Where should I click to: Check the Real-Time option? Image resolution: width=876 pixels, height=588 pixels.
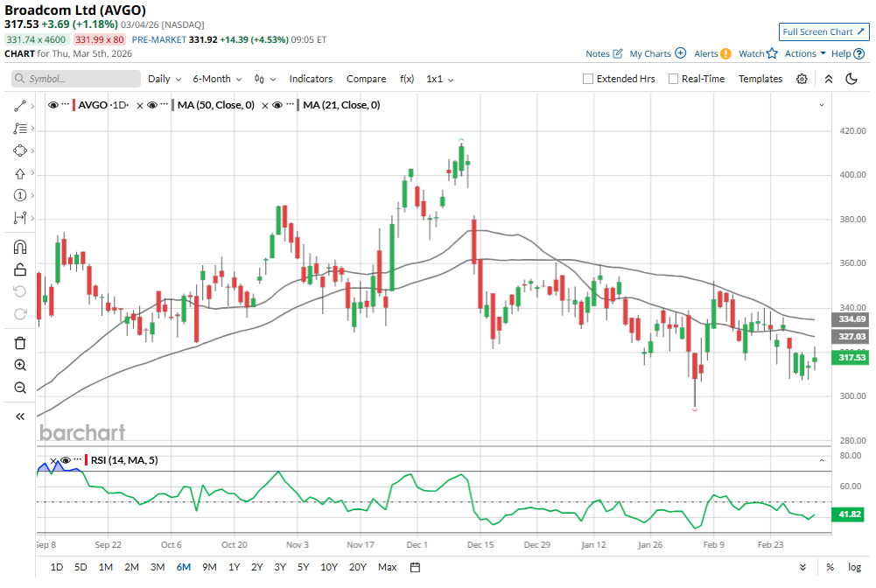(x=673, y=79)
